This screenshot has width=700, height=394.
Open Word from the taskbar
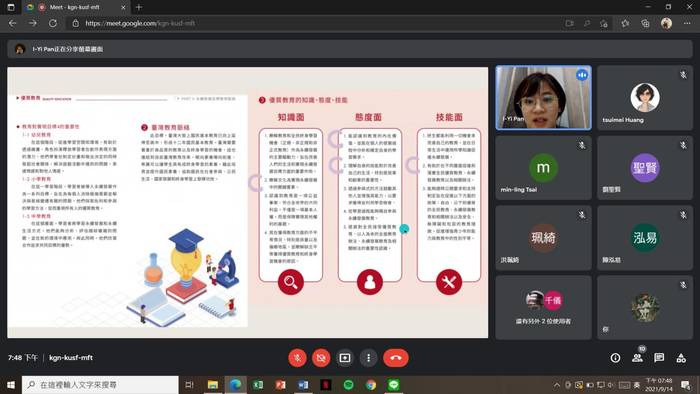coord(303,385)
